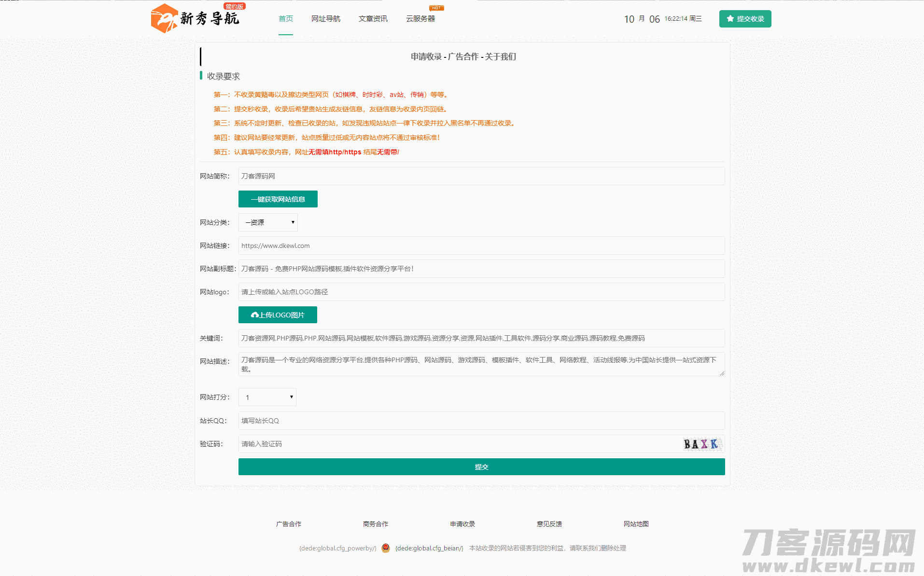Open the 首页 navigation tab
This screenshot has height=576, width=924.
tap(286, 19)
